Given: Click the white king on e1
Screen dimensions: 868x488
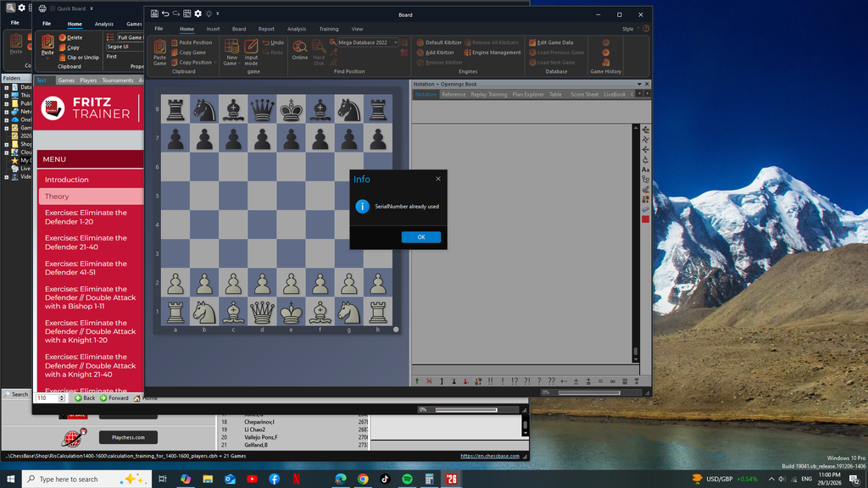Looking at the screenshot, I should tap(292, 312).
